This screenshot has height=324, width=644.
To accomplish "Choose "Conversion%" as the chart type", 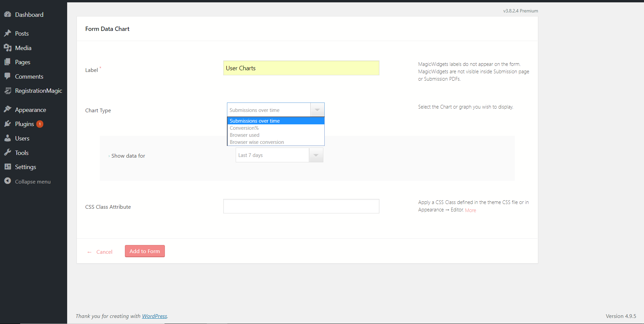I will tap(244, 128).
